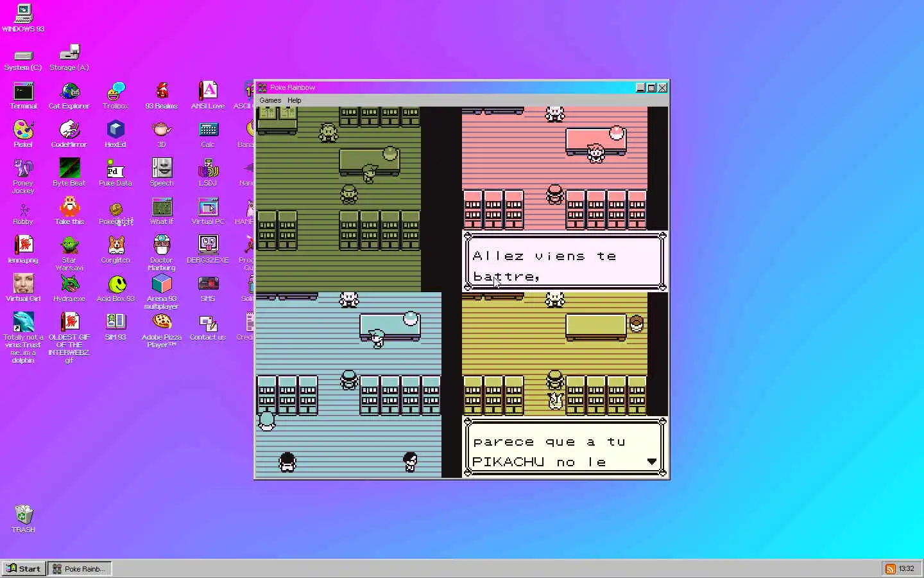Open the 93 Realms icon
924x578 pixels.
coord(162,96)
